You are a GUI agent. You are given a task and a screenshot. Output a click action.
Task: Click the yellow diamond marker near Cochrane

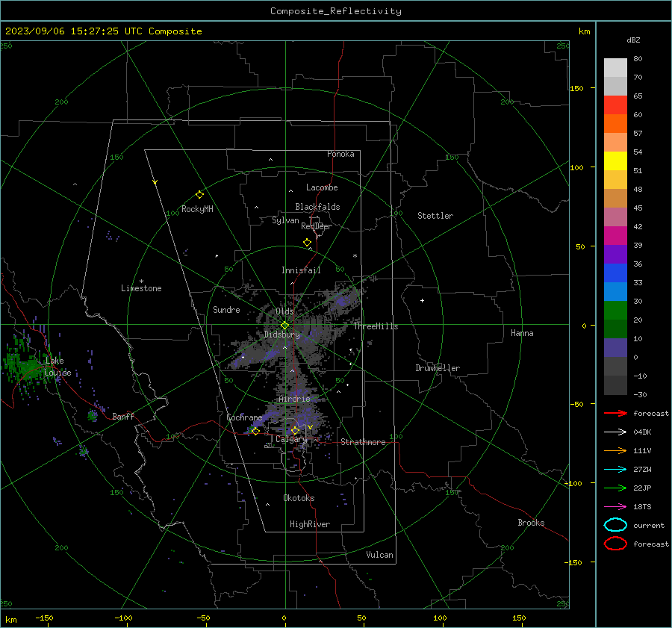[x=255, y=431]
